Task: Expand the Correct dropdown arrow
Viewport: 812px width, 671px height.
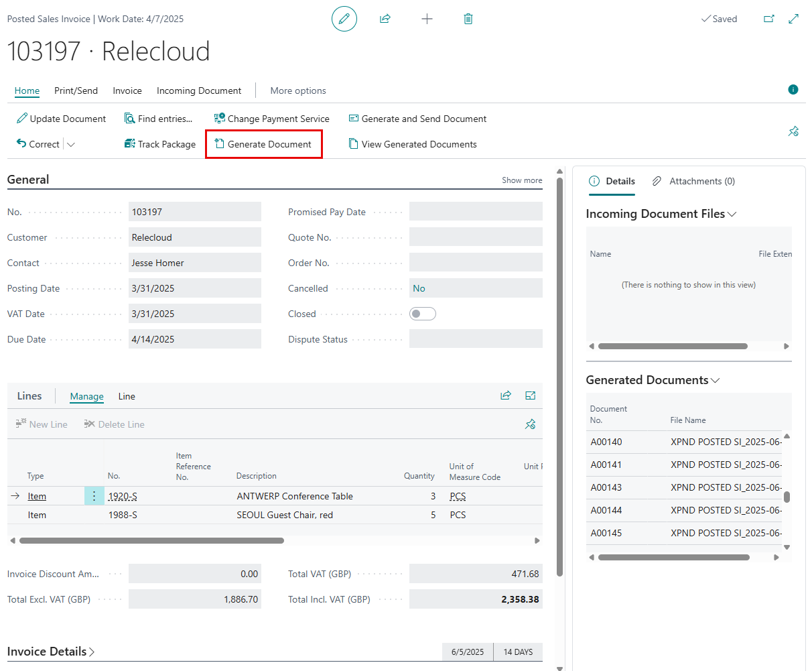Action: (71, 144)
